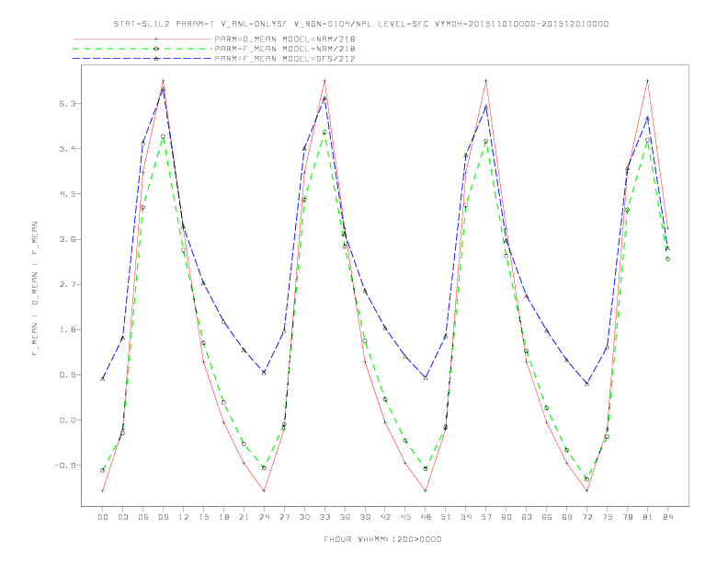
Task: Click the x-axis tick label 75
Action: click(608, 517)
